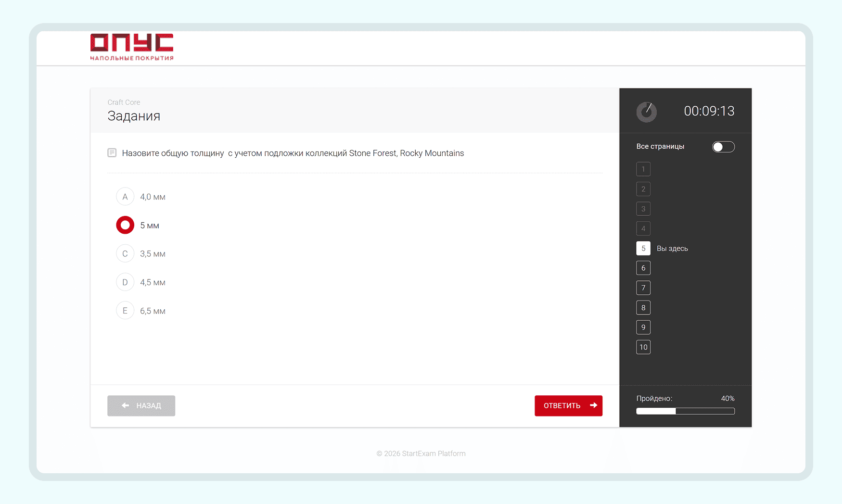Screen dimensions: 842x504
Task: Click the OPUS flooring logo
Action: (x=132, y=47)
